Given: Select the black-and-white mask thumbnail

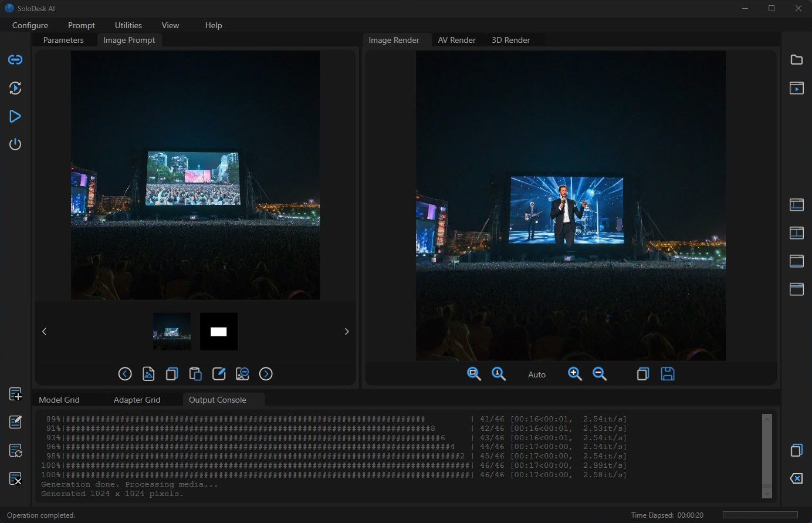Looking at the screenshot, I should pyautogui.click(x=219, y=332).
